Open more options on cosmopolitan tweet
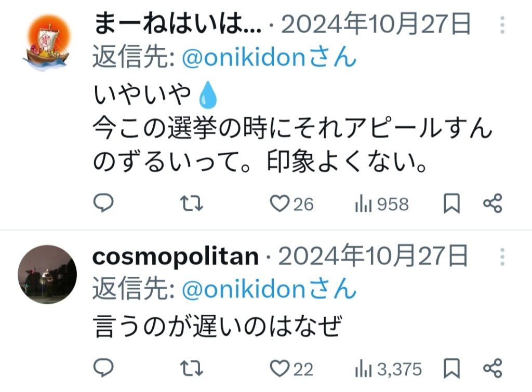This screenshot has height=392, width=532. (x=502, y=257)
